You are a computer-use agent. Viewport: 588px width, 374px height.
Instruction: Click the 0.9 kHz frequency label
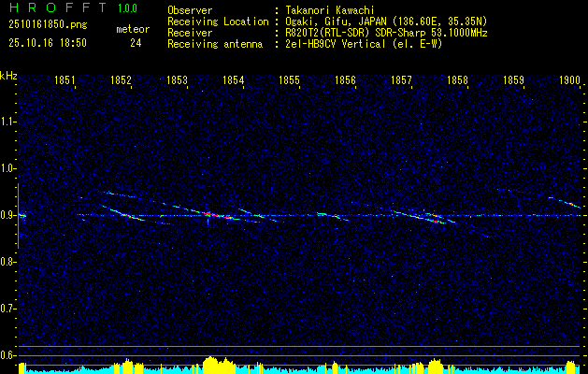click(x=7, y=215)
